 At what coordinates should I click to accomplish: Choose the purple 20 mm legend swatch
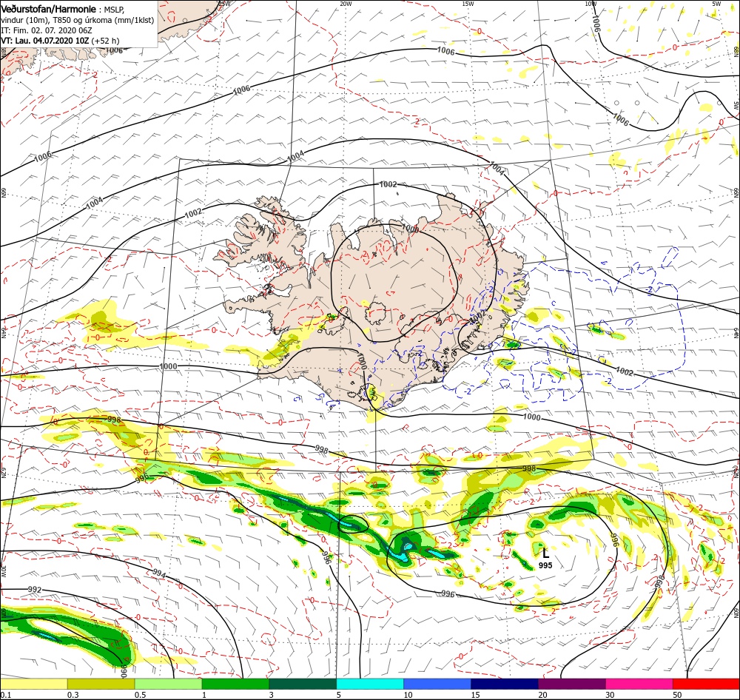pos(572,684)
